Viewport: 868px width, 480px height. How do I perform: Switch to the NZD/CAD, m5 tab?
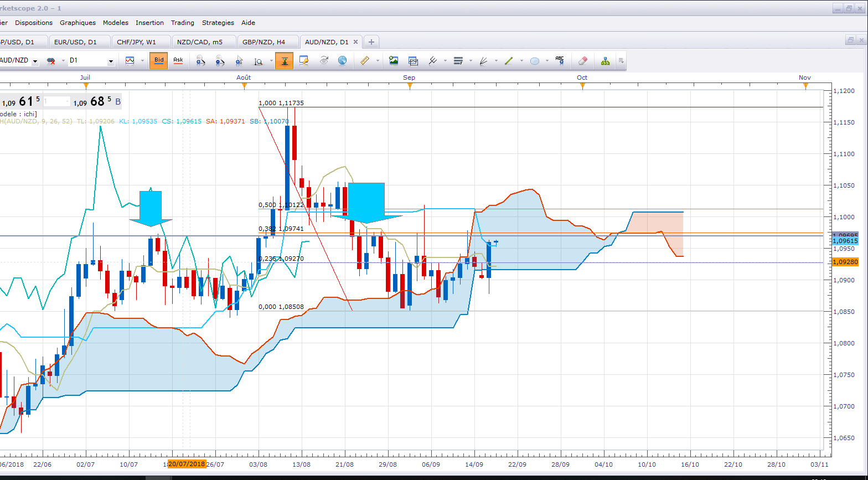pyautogui.click(x=203, y=42)
